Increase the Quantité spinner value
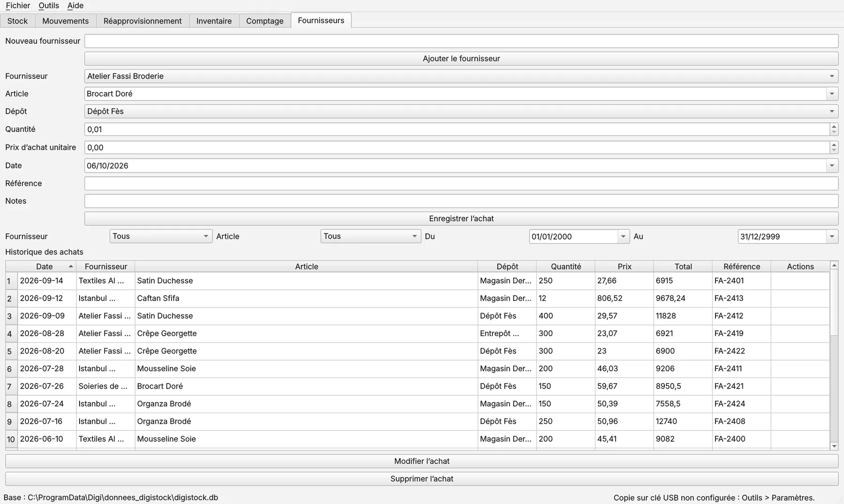844x504 pixels. coord(834,126)
